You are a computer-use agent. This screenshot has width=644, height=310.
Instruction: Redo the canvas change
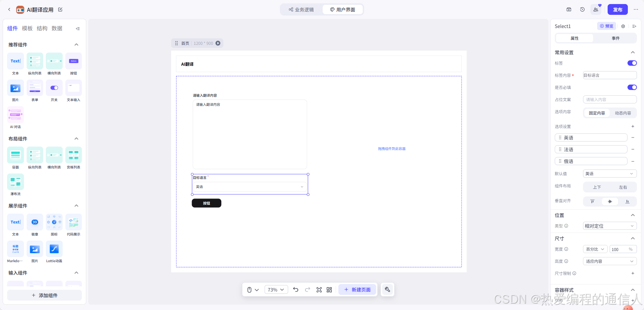308,289
